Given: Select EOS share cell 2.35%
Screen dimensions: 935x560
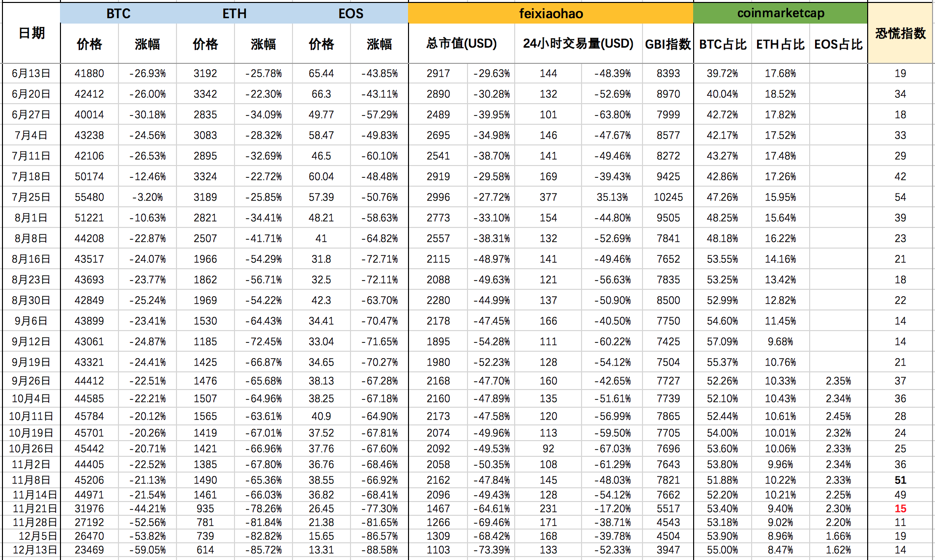Looking at the screenshot, I should (x=838, y=381).
